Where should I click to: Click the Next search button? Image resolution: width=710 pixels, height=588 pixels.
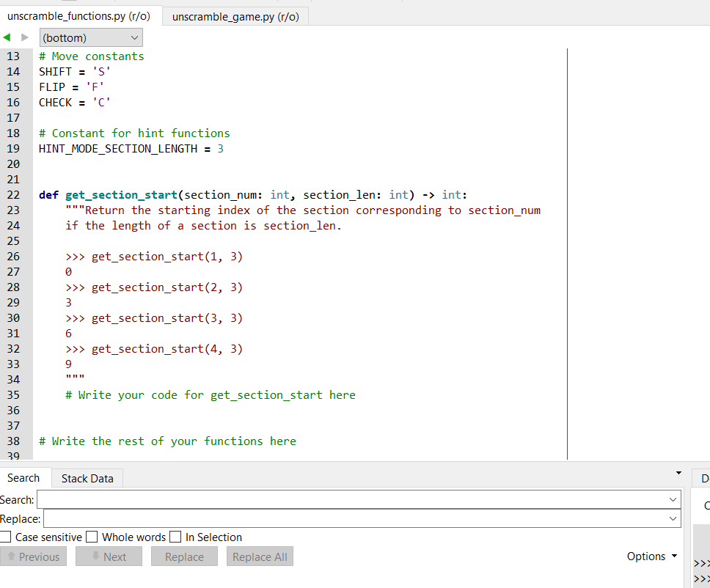(109, 556)
